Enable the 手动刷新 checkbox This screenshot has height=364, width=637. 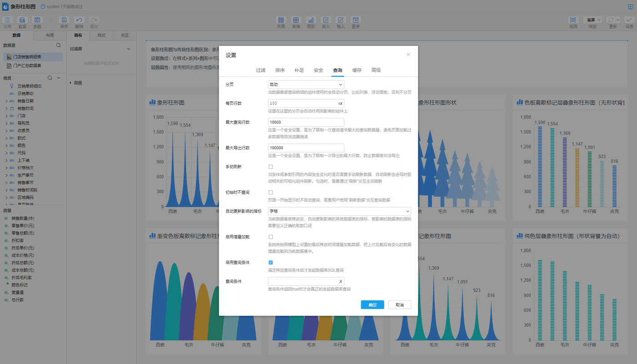(271, 167)
